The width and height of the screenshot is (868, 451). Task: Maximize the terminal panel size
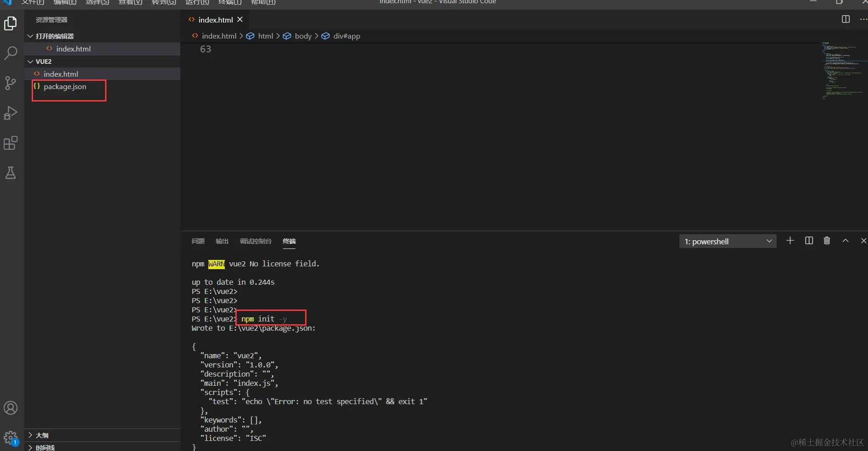(846, 241)
